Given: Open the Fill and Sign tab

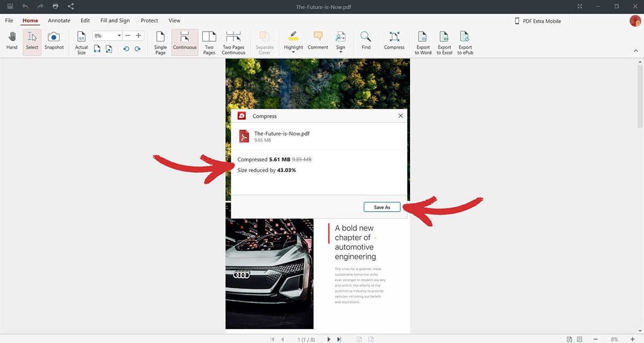Looking at the screenshot, I should (x=115, y=20).
